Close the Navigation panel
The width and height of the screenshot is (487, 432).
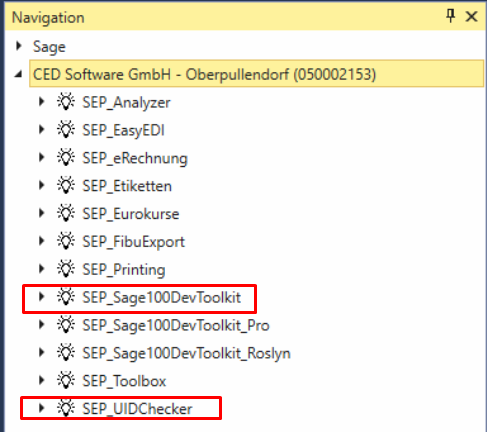[x=471, y=16]
